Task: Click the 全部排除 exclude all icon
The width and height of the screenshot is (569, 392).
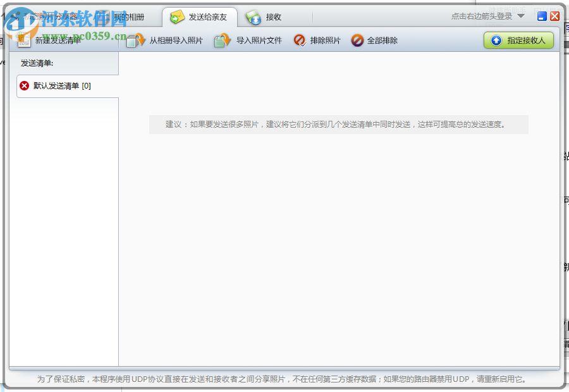Action: point(358,40)
